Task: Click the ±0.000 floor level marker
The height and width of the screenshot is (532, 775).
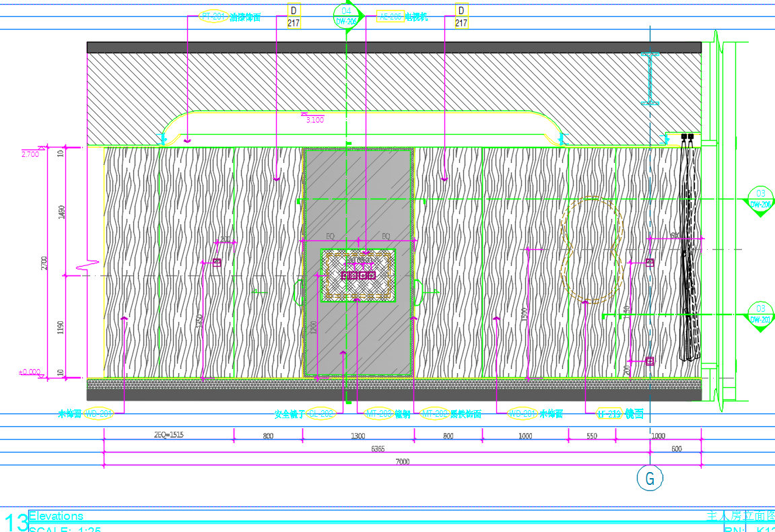Action: pos(32,373)
